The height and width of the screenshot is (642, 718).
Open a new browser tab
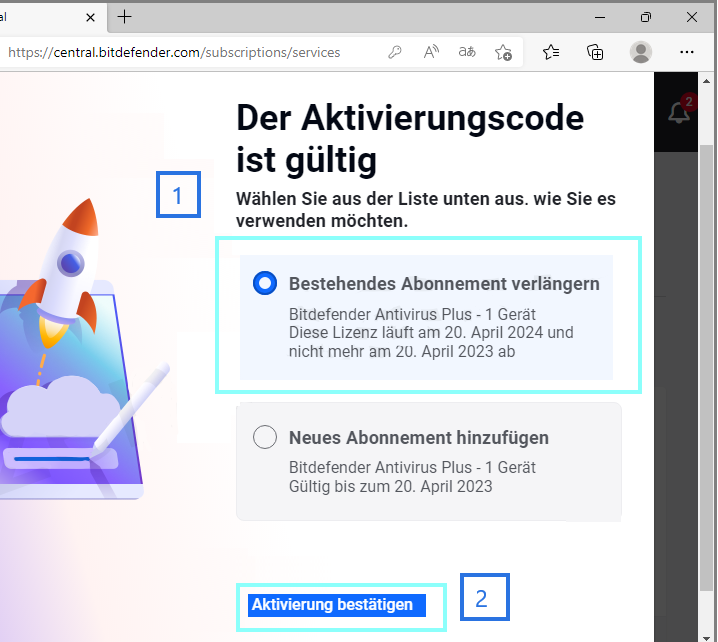[124, 17]
